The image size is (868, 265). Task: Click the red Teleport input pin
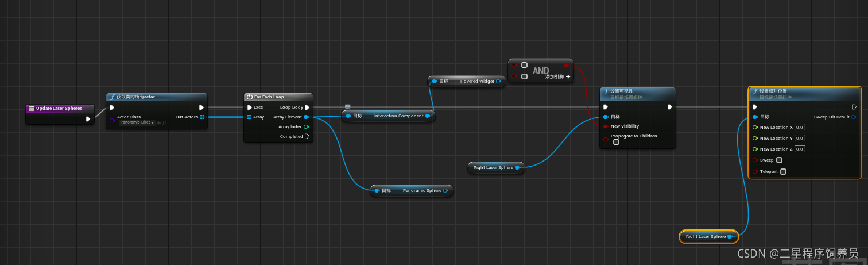coord(755,171)
